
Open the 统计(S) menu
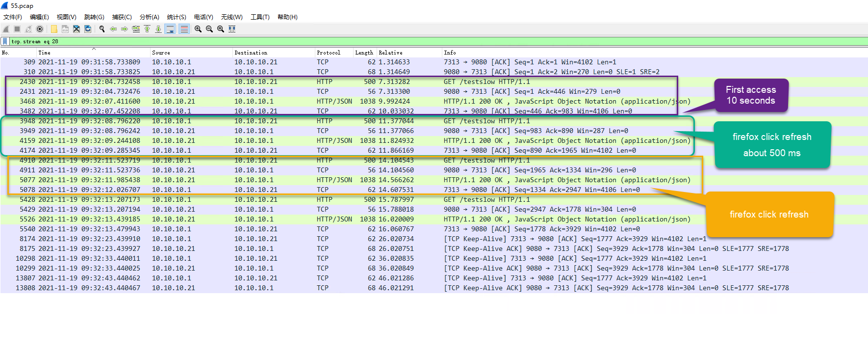(x=177, y=17)
